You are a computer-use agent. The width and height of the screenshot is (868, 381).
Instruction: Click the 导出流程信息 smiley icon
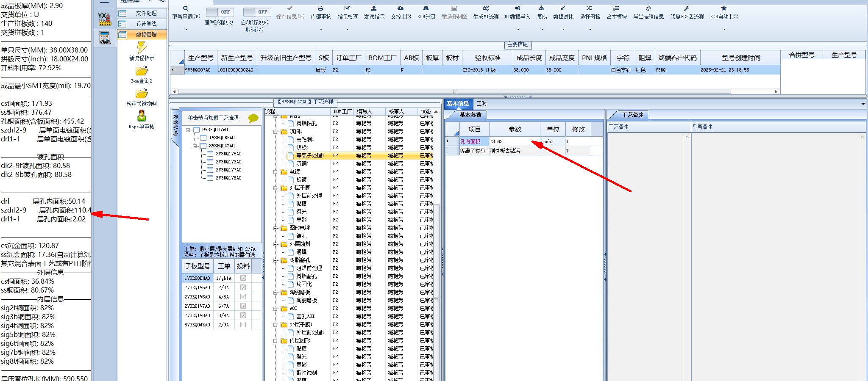point(648,8)
